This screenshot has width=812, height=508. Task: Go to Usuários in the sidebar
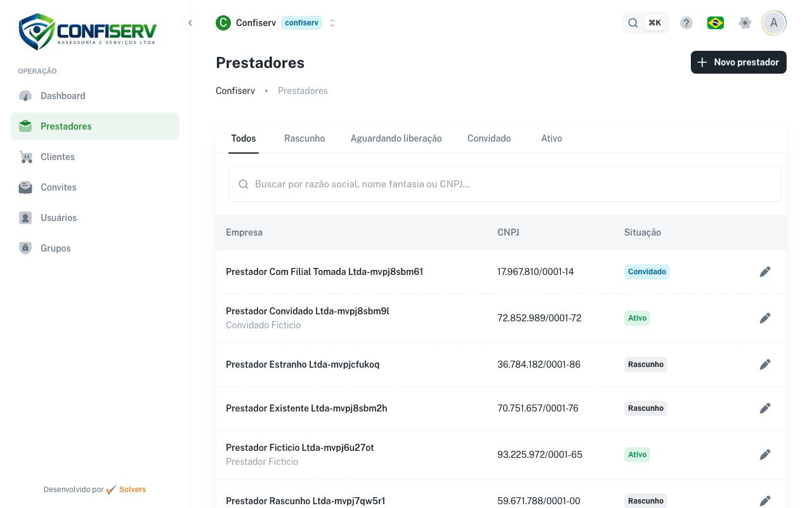(95, 218)
